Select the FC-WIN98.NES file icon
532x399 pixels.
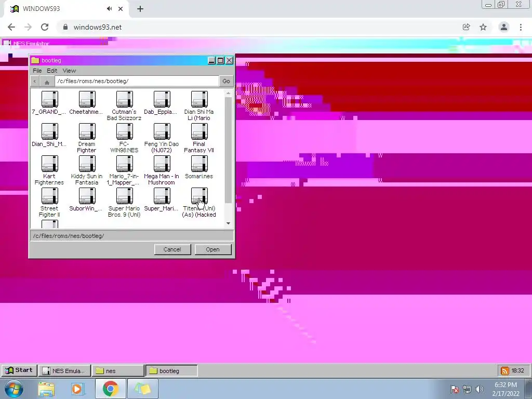(x=125, y=131)
